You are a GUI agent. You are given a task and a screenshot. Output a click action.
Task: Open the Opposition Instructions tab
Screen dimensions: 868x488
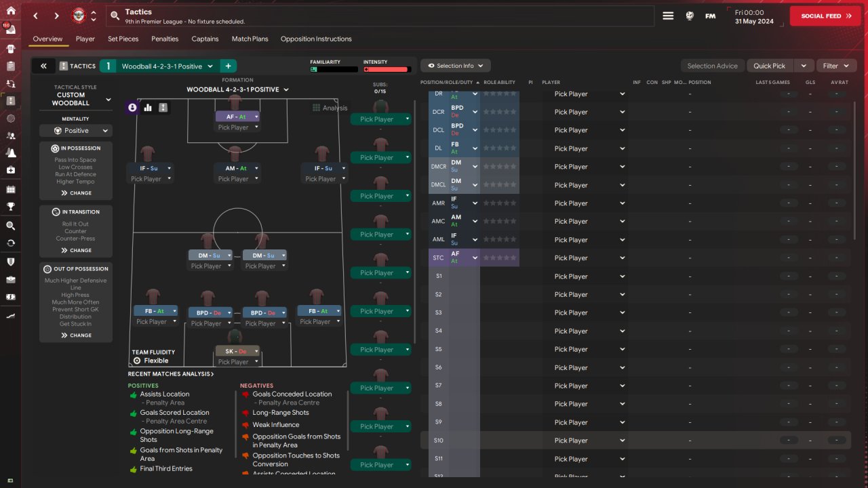(x=316, y=39)
